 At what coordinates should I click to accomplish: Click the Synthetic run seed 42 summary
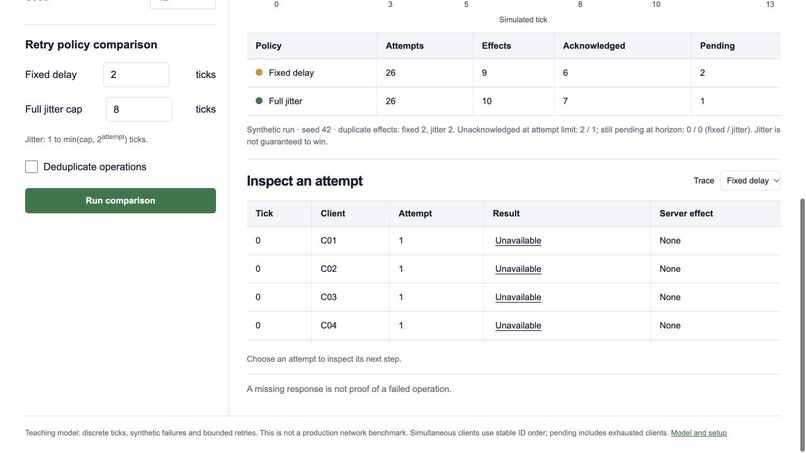click(x=514, y=136)
